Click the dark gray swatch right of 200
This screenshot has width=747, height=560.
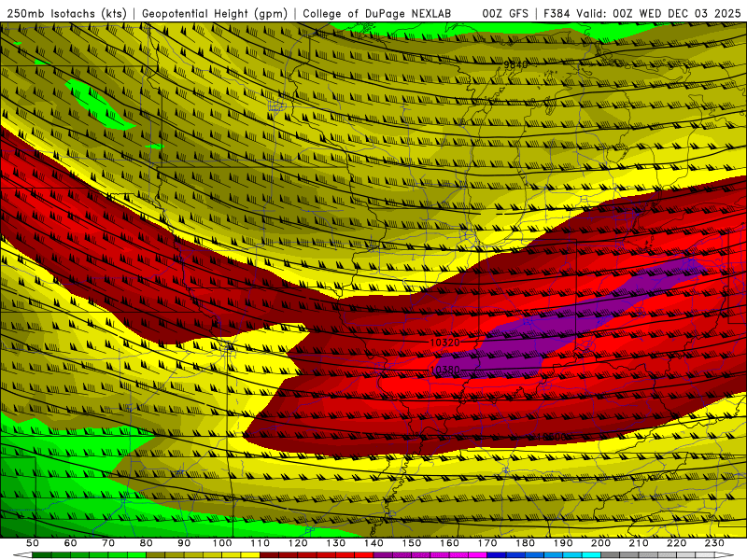point(611,555)
